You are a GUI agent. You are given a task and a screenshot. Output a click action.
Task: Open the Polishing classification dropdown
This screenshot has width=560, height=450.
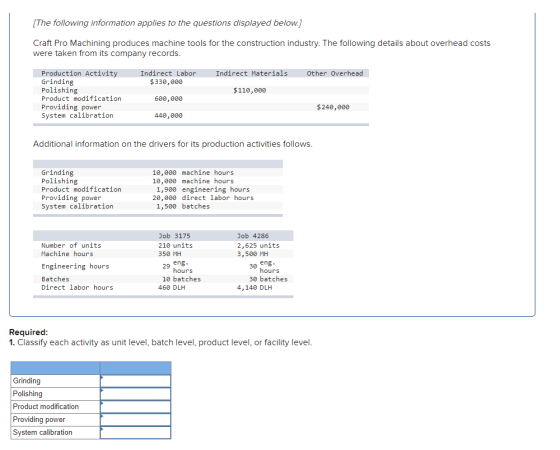coord(135,394)
